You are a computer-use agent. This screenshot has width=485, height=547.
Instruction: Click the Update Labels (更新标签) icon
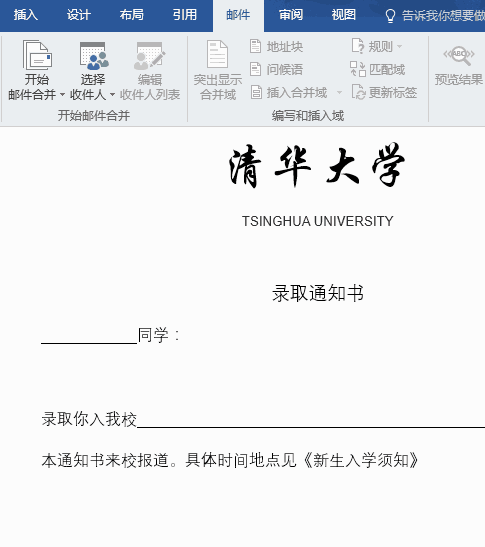[358, 92]
